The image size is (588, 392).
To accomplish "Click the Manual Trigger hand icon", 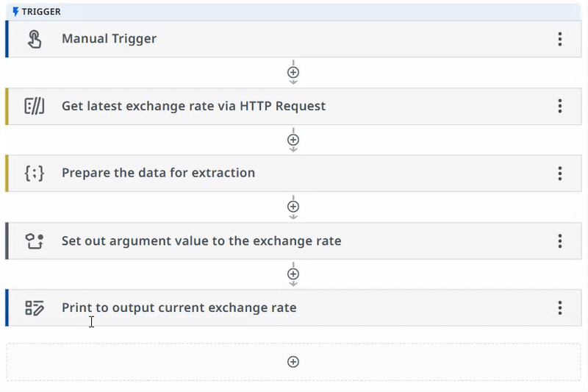I will pyautogui.click(x=35, y=39).
